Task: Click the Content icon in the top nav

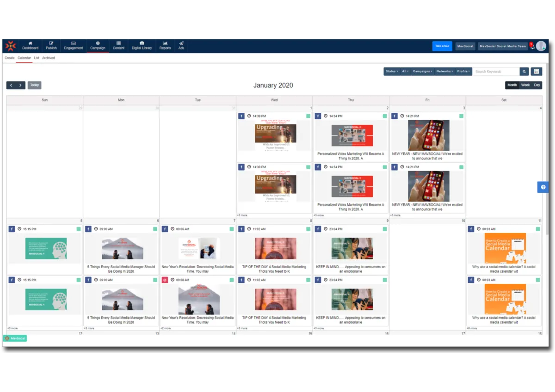Action: [x=118, y=45]
